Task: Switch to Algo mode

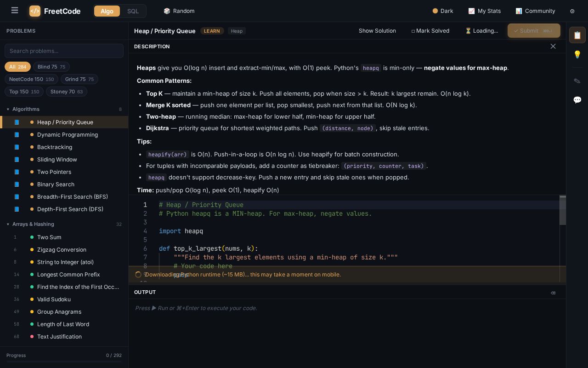Action: [x=107, y=11]
